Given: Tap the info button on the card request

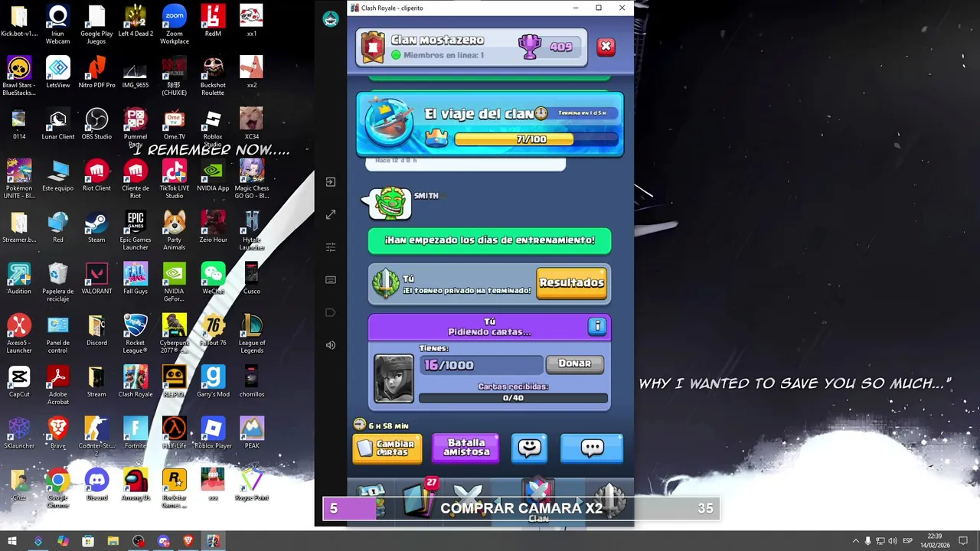Looking at the screenshot, I should click(x=597, y=327).
